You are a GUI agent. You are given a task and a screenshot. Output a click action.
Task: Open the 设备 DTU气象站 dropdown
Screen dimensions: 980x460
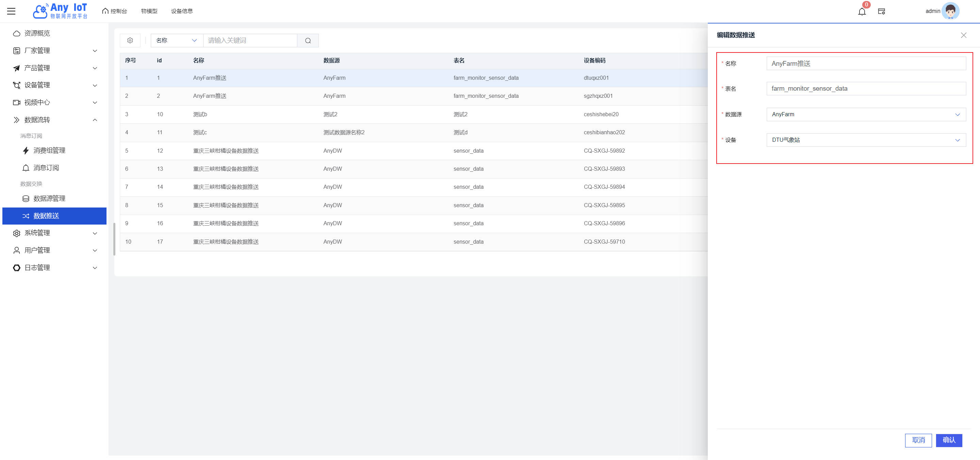(x=865, y=140)
